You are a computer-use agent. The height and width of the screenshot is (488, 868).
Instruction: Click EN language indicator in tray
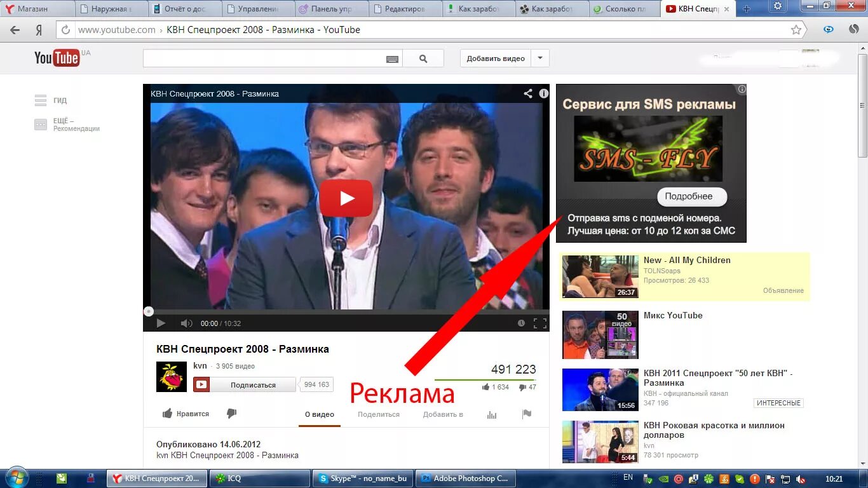pyautogui.click(x=628, y=477)
